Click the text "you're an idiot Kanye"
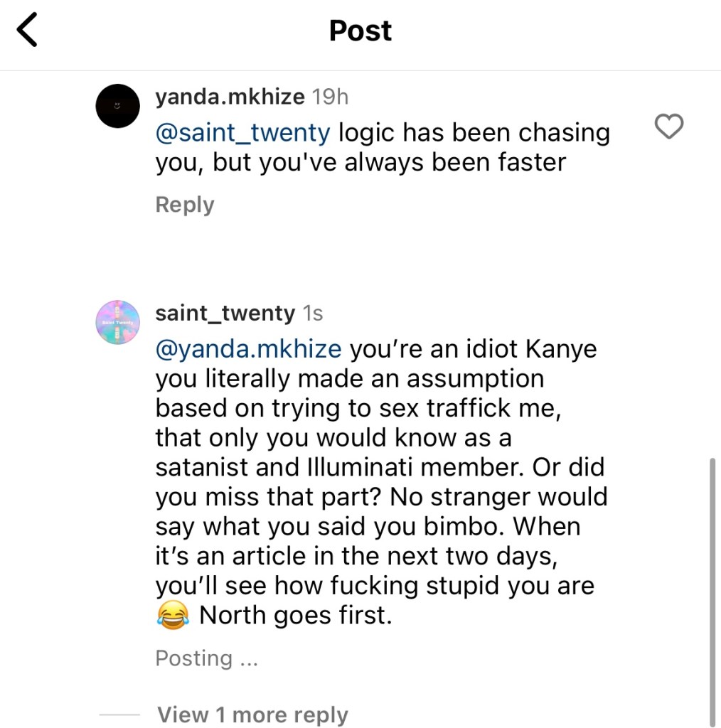 pos(473,349)
